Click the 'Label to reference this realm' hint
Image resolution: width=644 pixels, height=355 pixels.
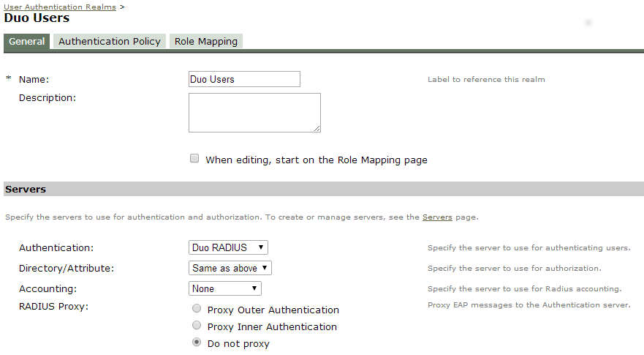486,79
